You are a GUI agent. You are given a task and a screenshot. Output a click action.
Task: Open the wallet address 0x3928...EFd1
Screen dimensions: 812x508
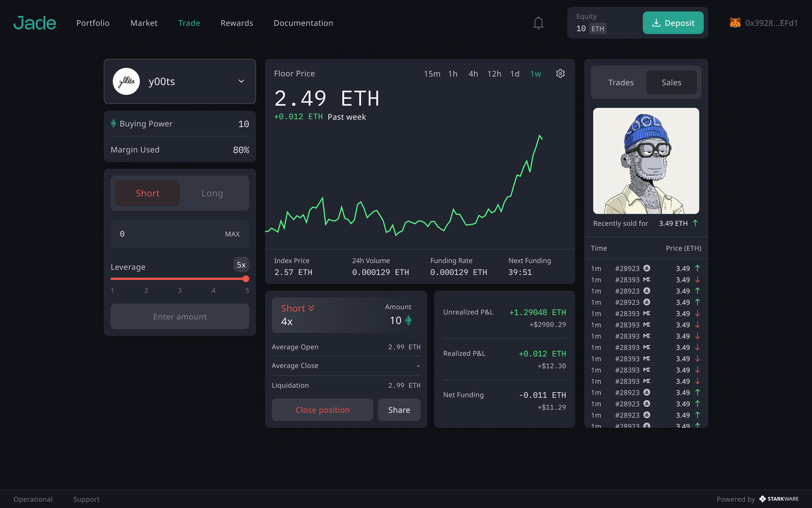pyautogui.click(x=771, y=23)
